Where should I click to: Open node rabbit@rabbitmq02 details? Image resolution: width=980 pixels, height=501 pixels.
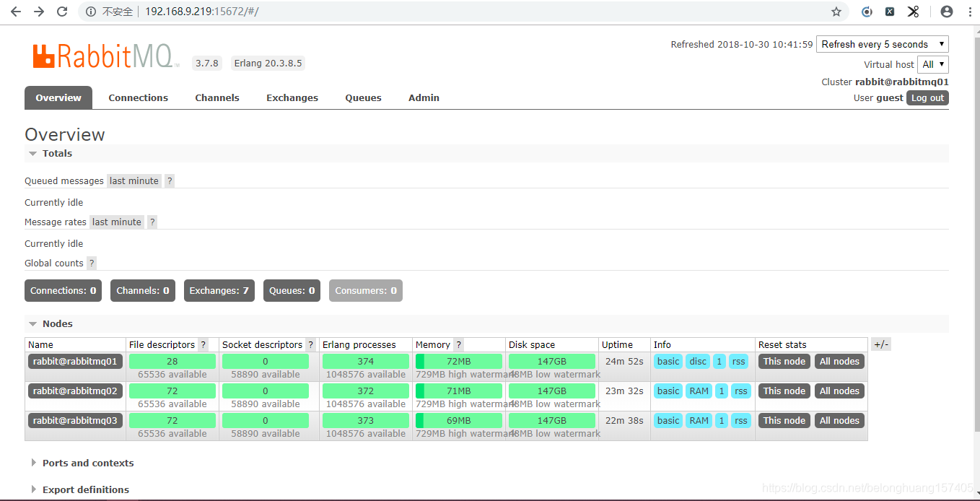[76, 391]
